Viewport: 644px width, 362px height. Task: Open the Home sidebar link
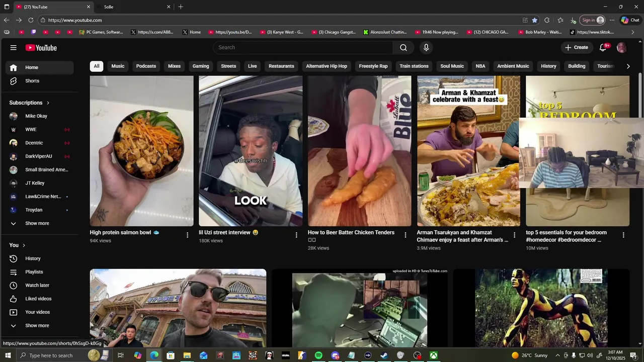point(40,67)
